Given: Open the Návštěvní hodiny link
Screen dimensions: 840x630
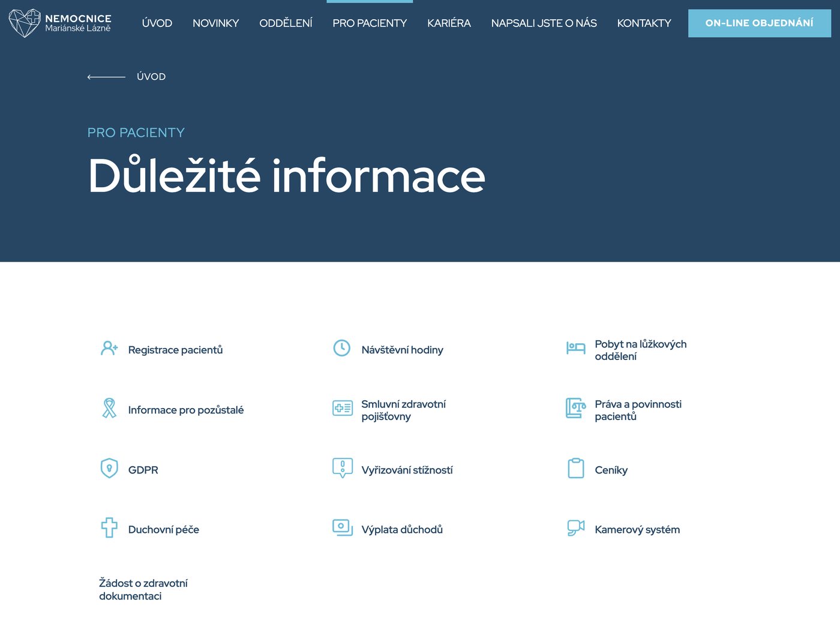Looking at the screenshot, I should click(x=402, y=350).
